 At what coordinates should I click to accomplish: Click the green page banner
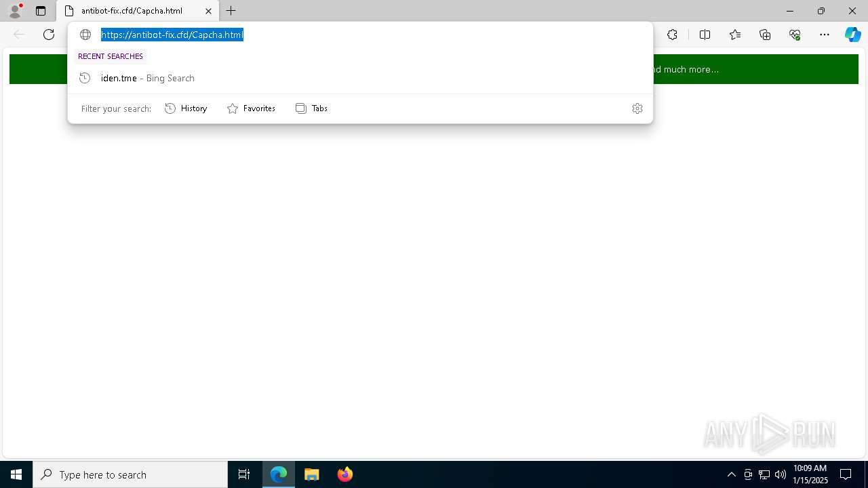pyautogui.click(x=434, y=69)
